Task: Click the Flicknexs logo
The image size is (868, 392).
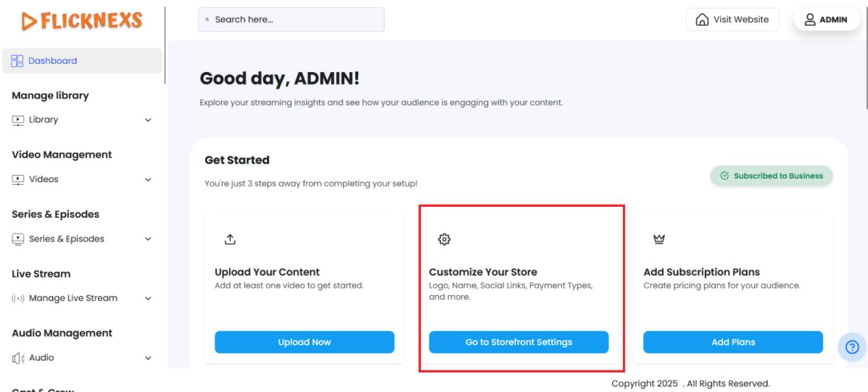Action: point(82,21)
